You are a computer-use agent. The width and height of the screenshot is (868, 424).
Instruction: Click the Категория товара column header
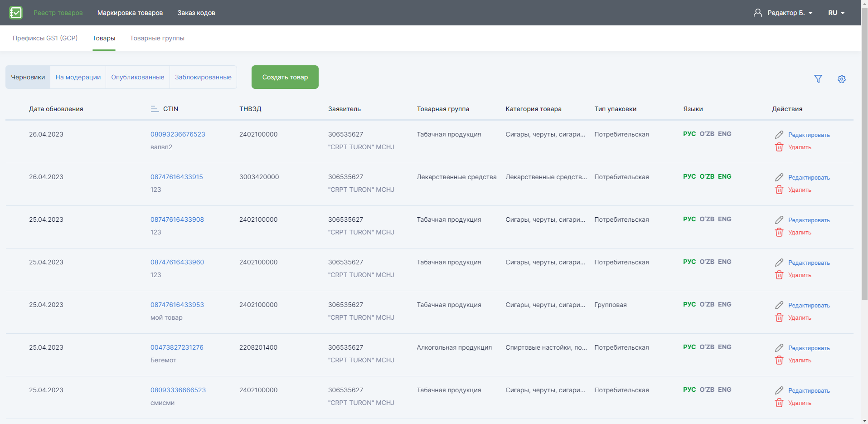click(533, 109)
